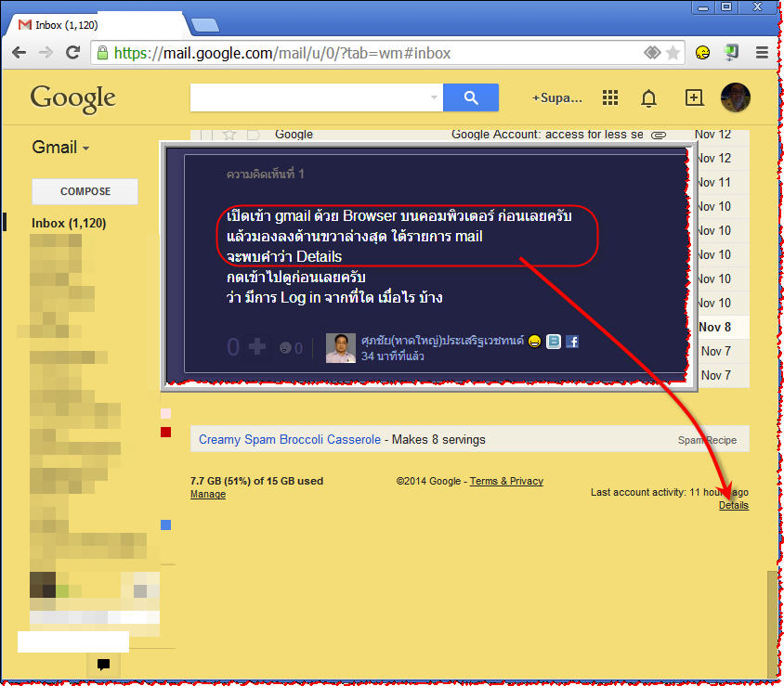This screenshot has height=686, width=784.
Task: Click the Manage storage link
Action: click(208, 494)
